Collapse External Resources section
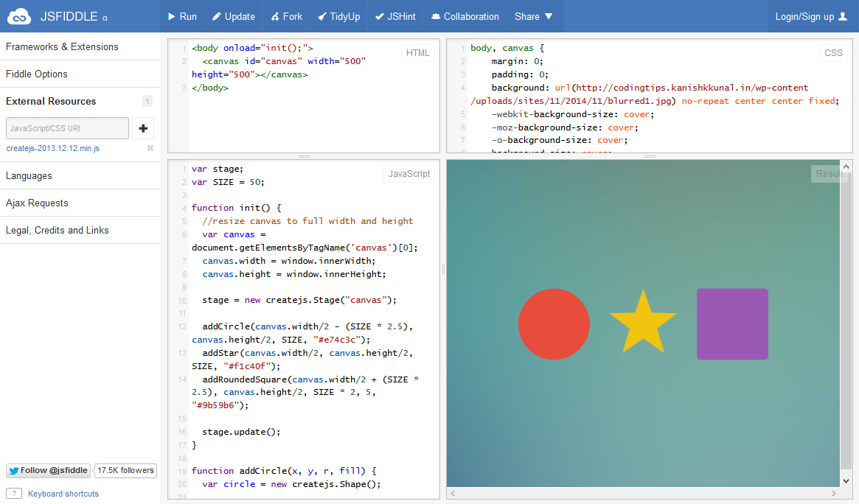The height and width of the screenshot is (504, 859). pyautogui.click(x=80, y=101)
